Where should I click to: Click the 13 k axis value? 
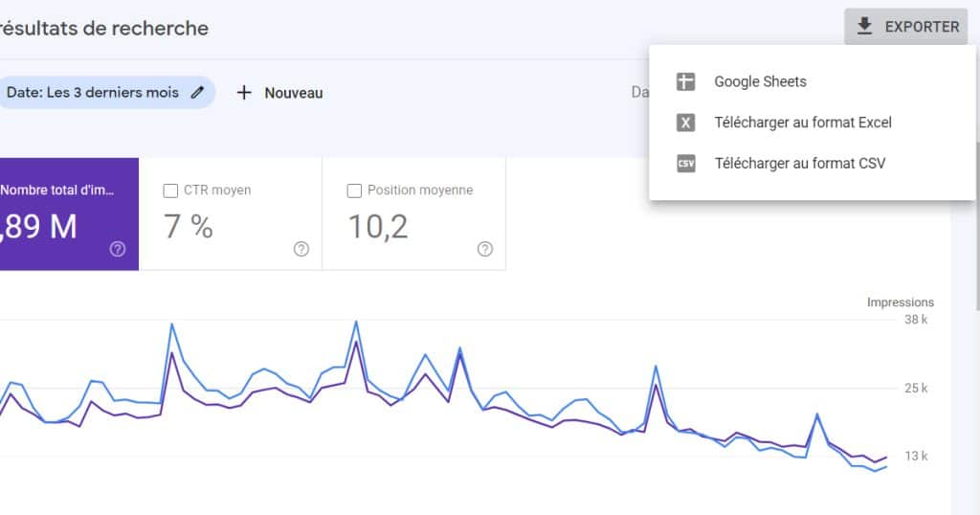pyautogui.click(x=916, y=457)
